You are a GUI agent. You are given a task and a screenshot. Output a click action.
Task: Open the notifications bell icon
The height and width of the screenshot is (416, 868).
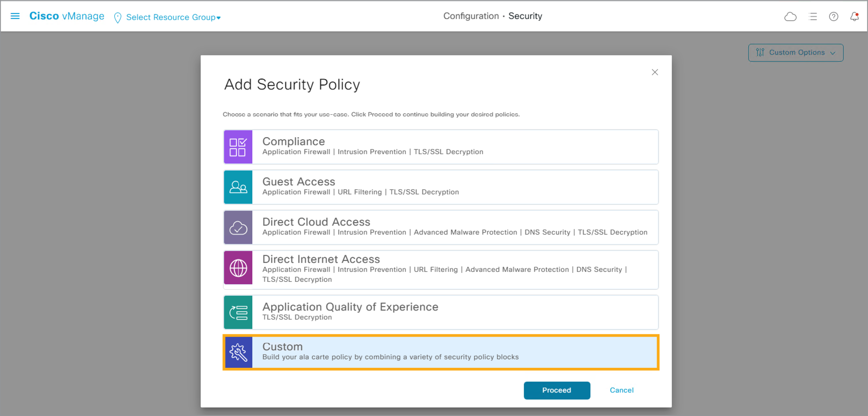pos(855,16)
